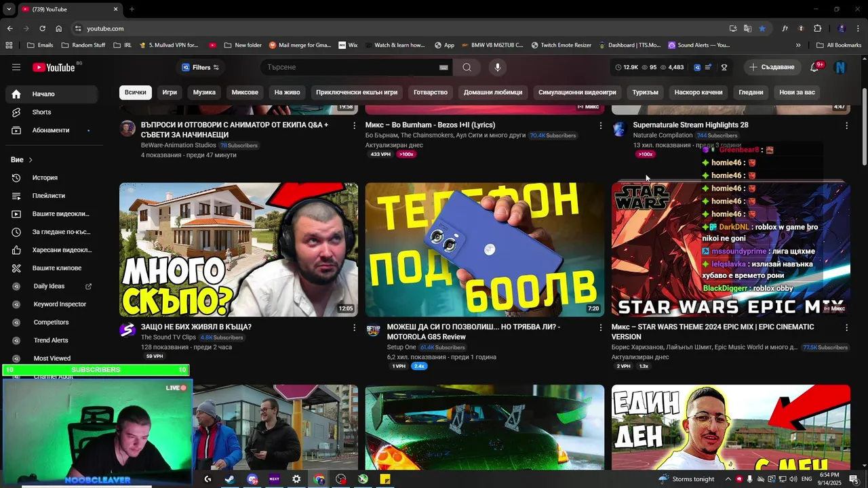Select the 'Всички' filter chip
Screen dimensions: 868x488
point(135,92)
